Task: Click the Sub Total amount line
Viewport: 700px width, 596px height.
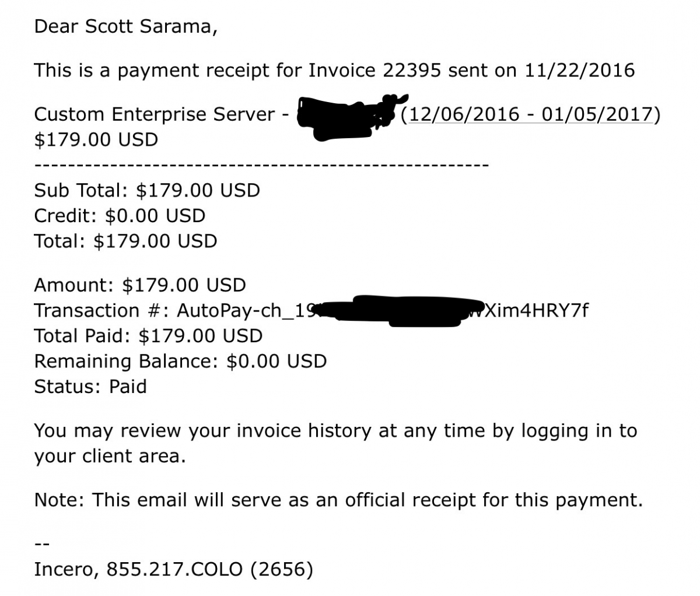Action: pos(147,191)
